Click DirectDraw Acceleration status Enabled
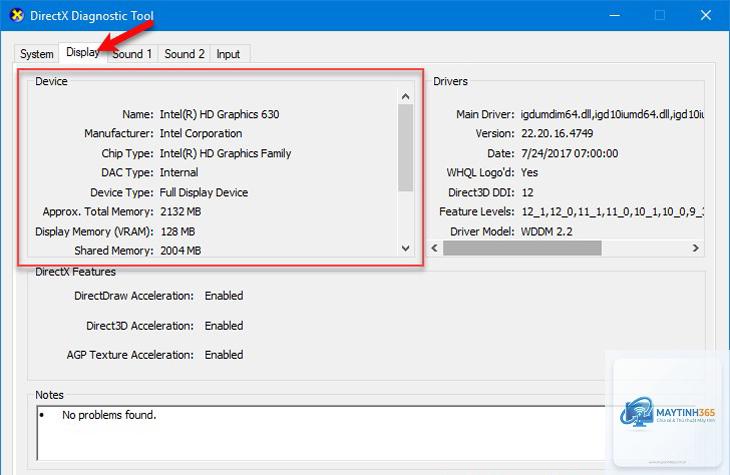This screenshot has width=730, height=475. click(x=224, y=296)
